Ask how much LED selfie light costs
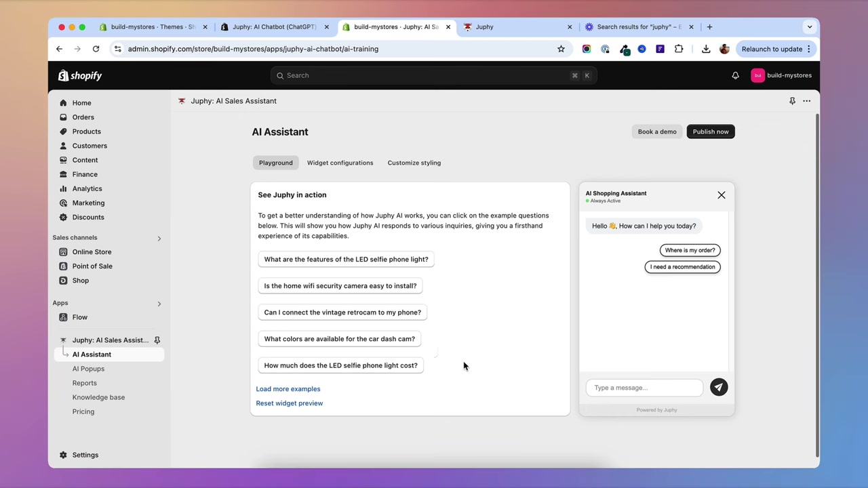The image size is (868, 488). click(340, 365)
